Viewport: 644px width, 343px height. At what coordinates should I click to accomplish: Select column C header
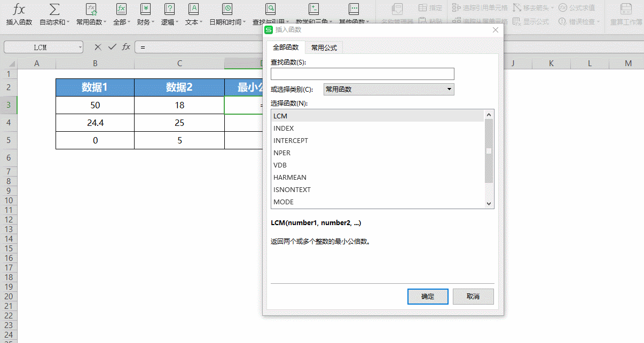click(179, 63)
